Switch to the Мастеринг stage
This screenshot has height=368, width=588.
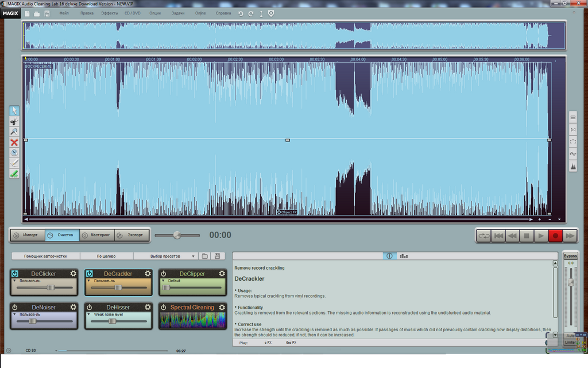[96, 235]
